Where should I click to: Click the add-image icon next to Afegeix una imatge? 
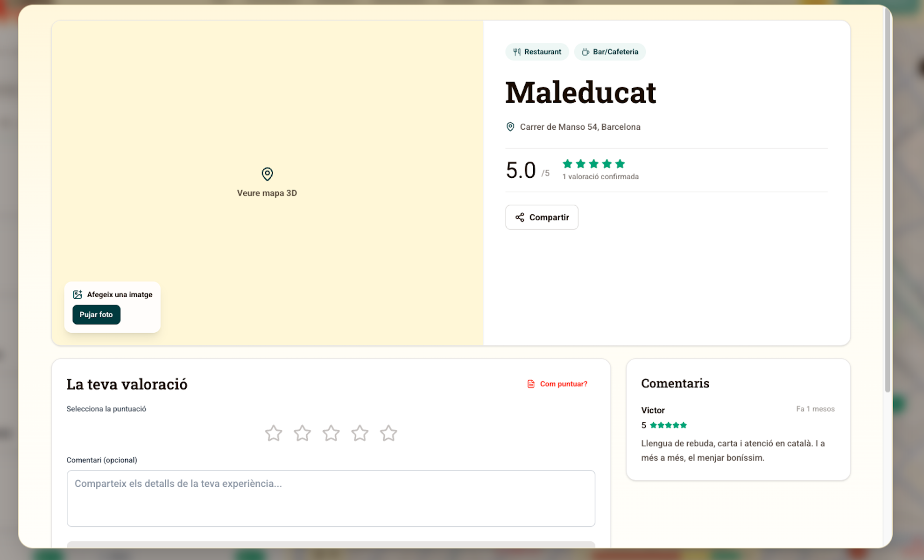coord(78,294)
